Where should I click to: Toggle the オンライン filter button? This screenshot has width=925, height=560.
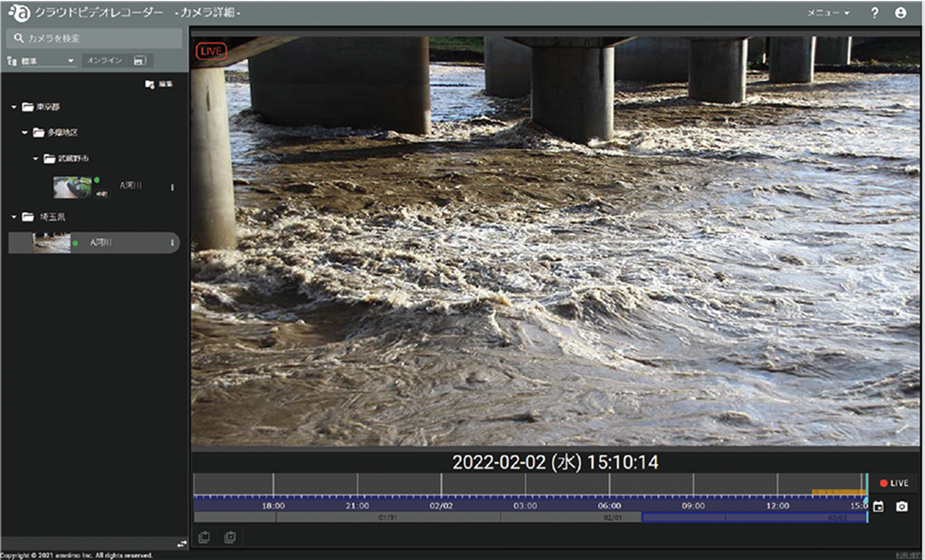(x=104, y=60)
